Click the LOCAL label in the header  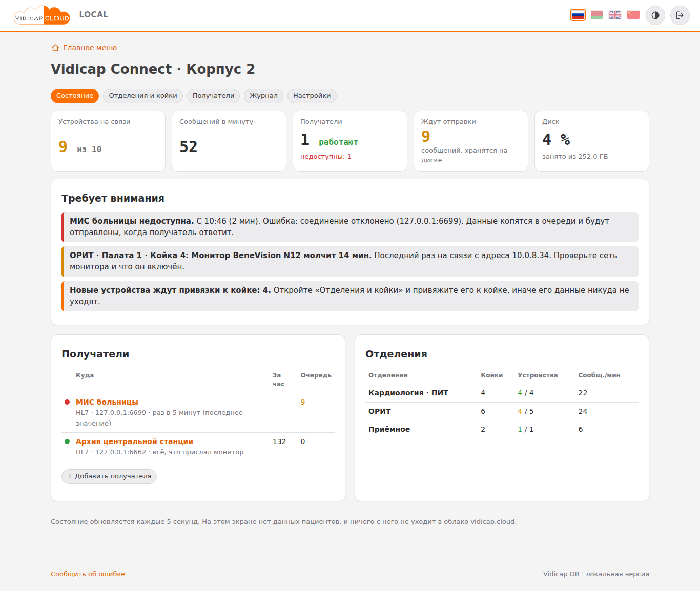tap(94, 14)
